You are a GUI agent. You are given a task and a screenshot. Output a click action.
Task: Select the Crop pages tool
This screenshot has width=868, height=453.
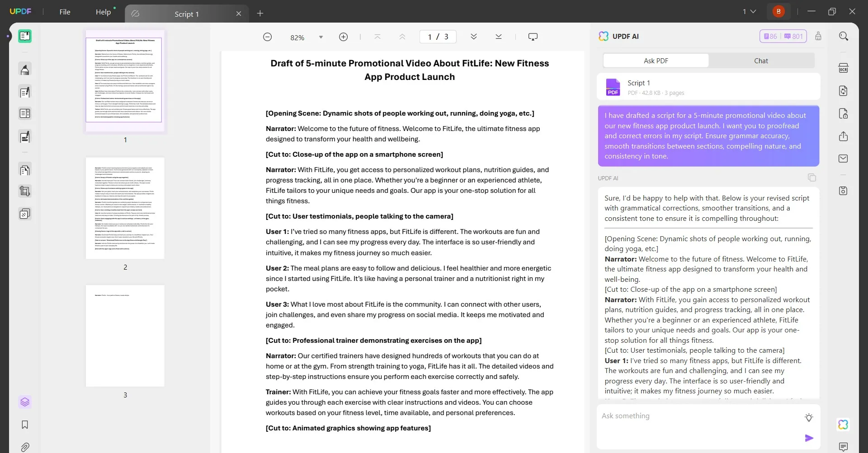pos(25,191)
